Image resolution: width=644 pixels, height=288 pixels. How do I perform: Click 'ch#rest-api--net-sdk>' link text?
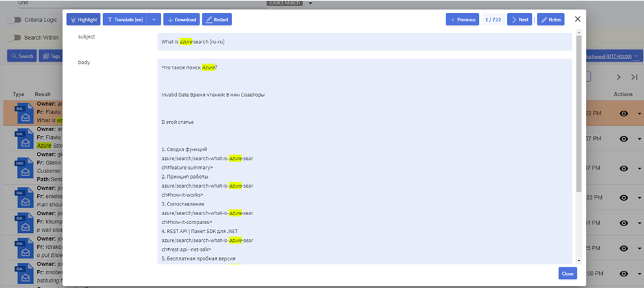(x=186, y=249)
